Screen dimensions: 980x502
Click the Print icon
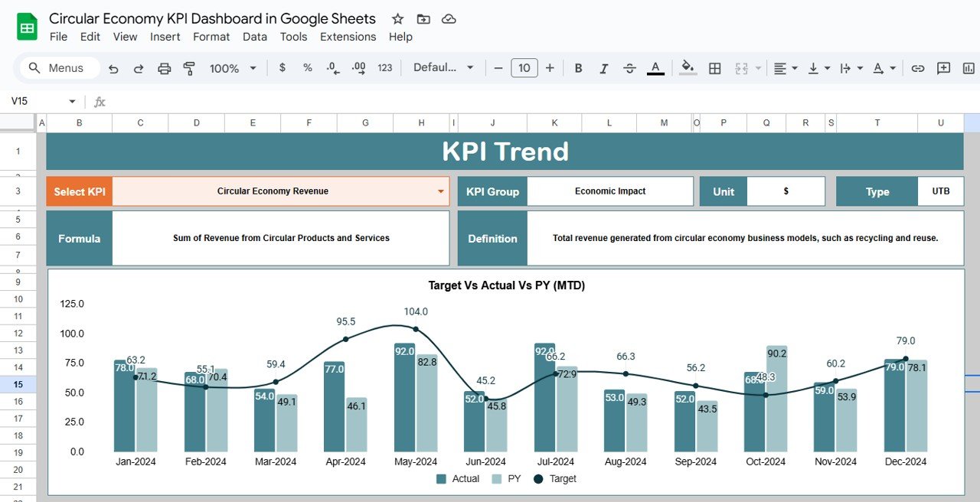tap(164, 68)
